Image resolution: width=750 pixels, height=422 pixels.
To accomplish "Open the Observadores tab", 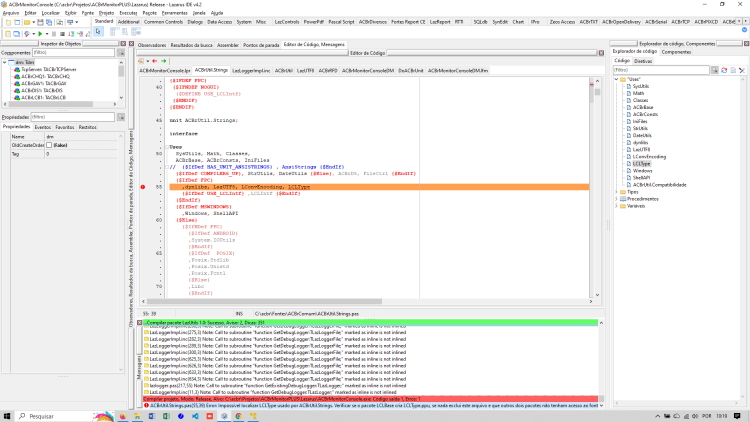I will (x=152, y=45).
